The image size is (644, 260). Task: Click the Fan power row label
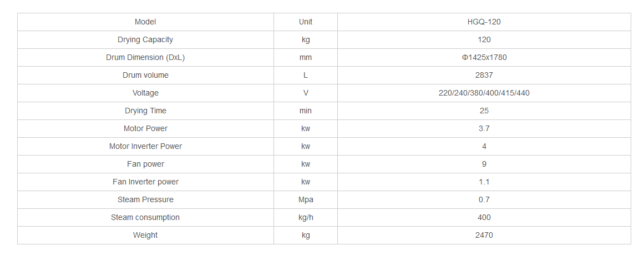click(145, 164)
